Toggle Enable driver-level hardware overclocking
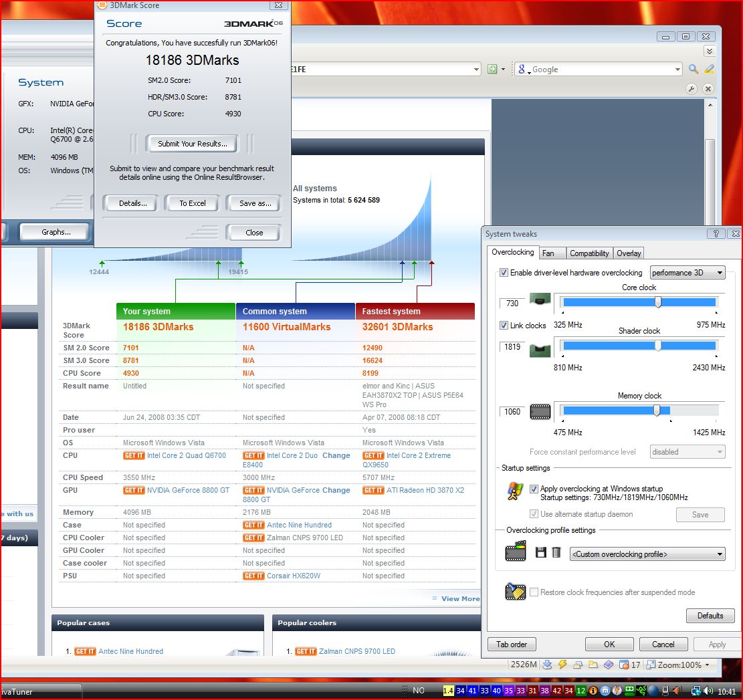Viewport: 743px width, 700px height. click(x=504, y=273)
